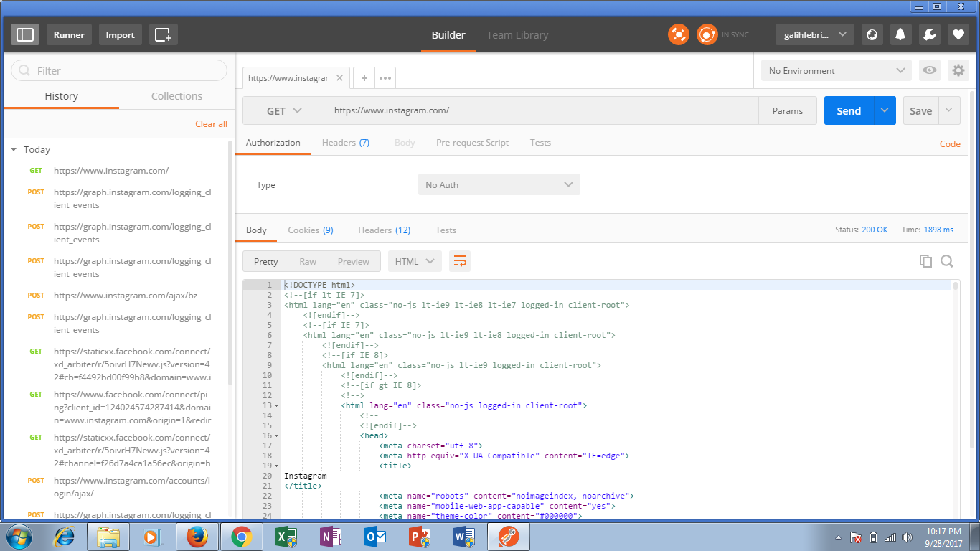Open Outlook from the taskbar

375,536
